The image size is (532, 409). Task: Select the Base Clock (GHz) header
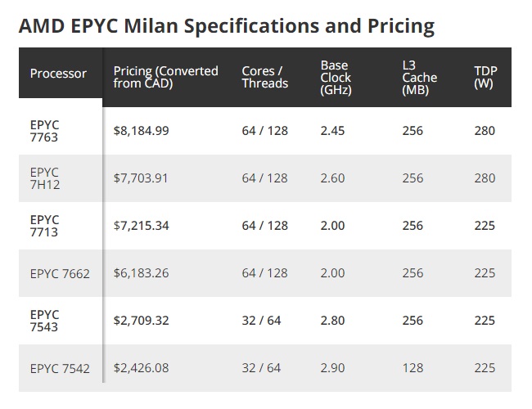pos(336,78)
